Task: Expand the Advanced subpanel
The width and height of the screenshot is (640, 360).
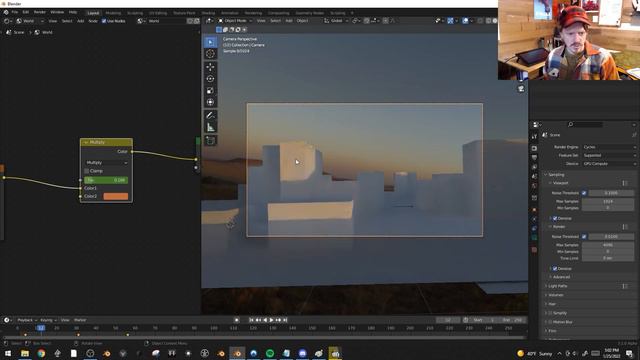Action: [561, 277]
